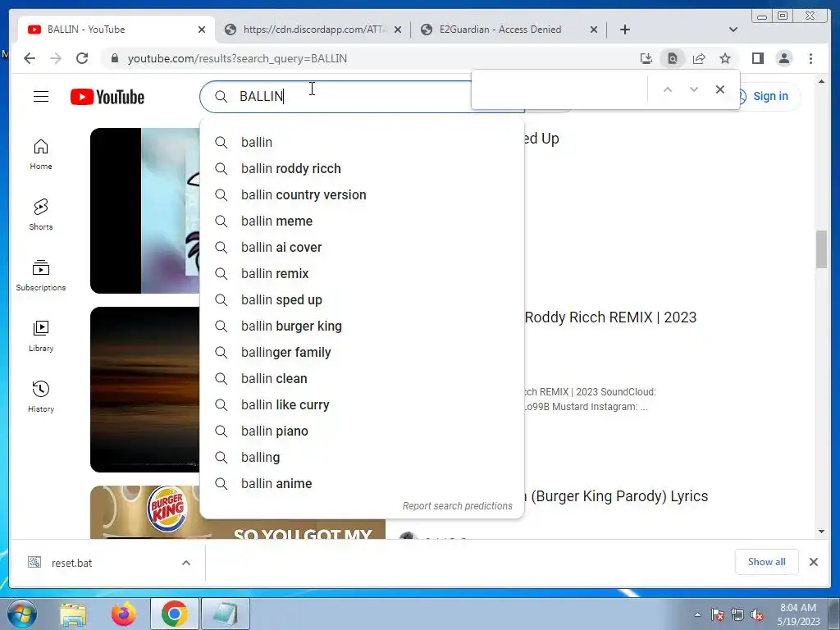Share this page icon
The width and height of the screenshot is (840, 630).
pos(699,58)
